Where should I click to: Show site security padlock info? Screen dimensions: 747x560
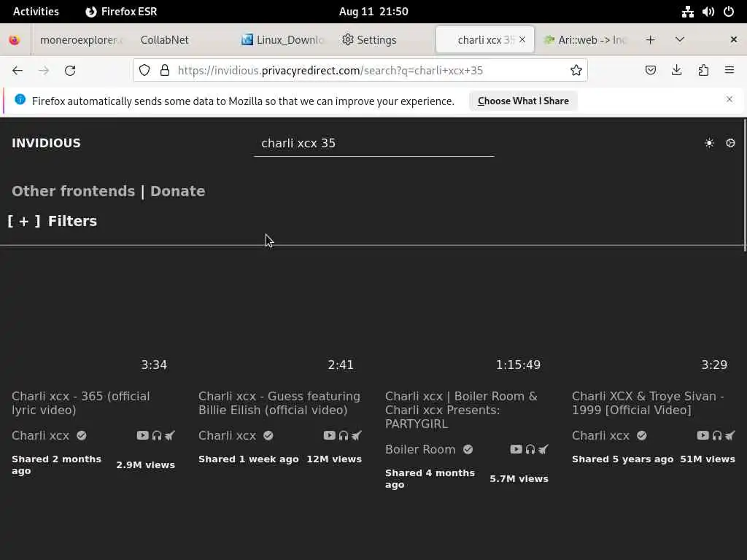click(165, 71)
